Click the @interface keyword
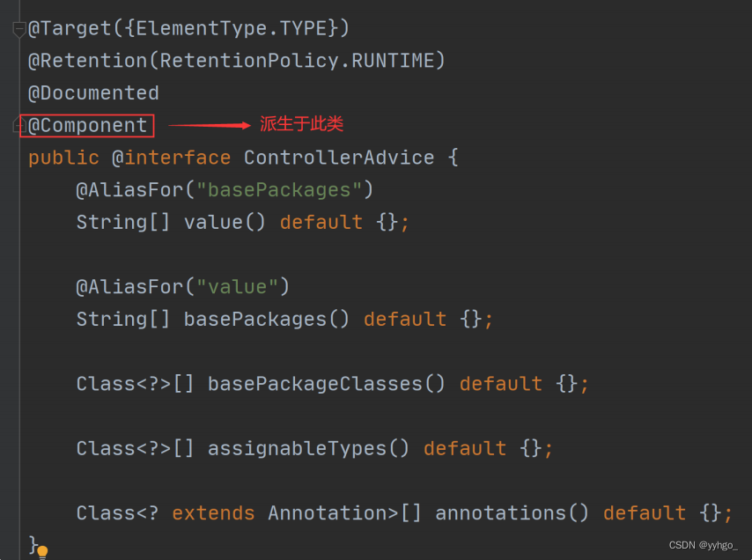 171,158
